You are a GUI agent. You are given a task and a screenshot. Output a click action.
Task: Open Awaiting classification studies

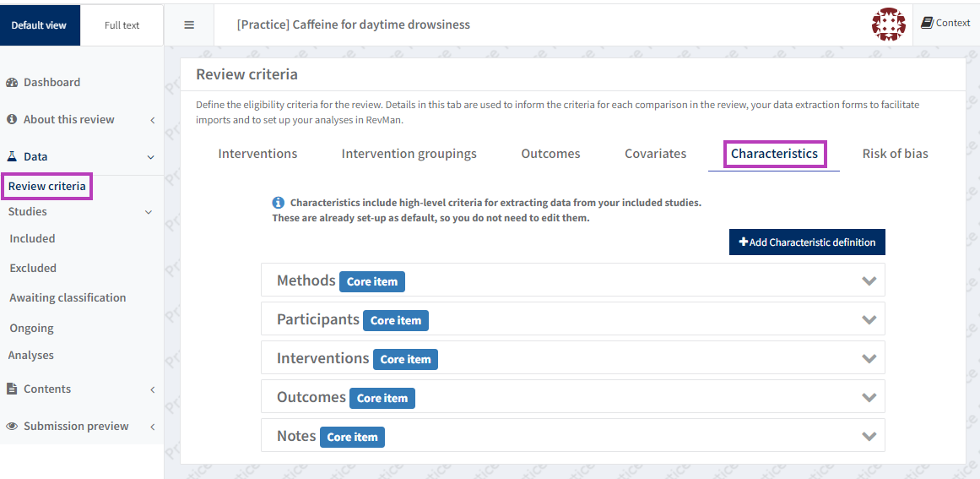[x=68, y=297]
